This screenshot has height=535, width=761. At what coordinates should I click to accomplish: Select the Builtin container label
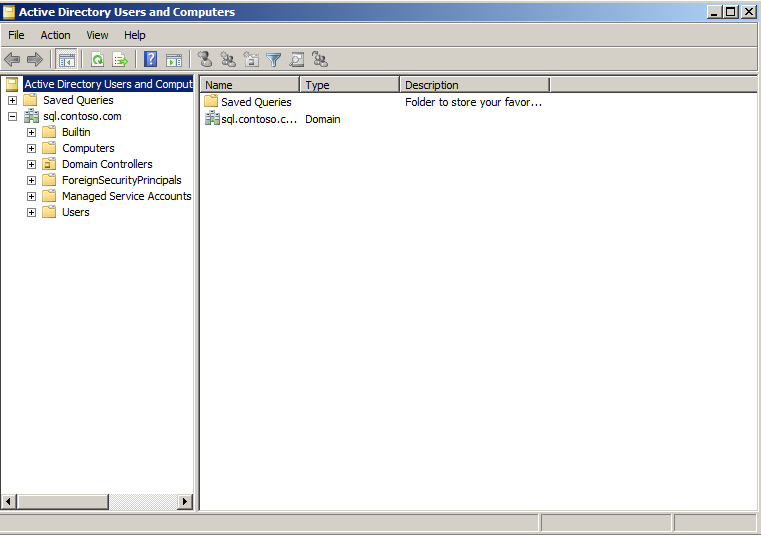(76, 132)
